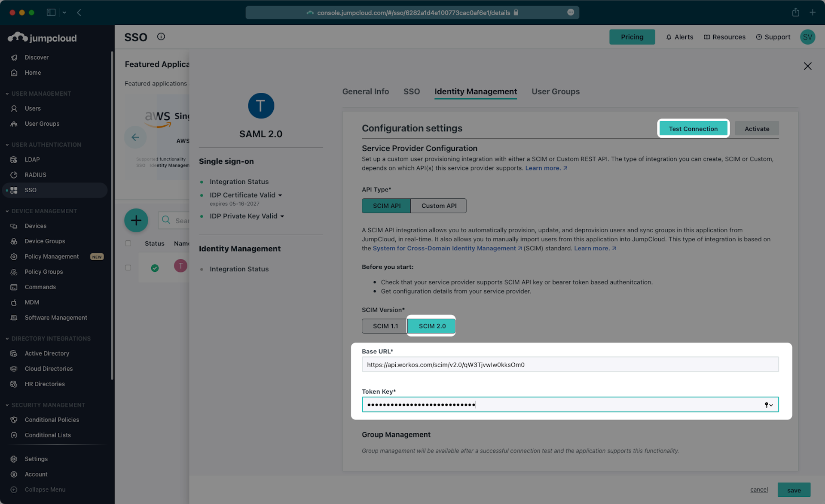Viewport: 825px width, 504px height.
Task: Open System for Cross-Domain Identity Management link
Action: tap(444, 249)
